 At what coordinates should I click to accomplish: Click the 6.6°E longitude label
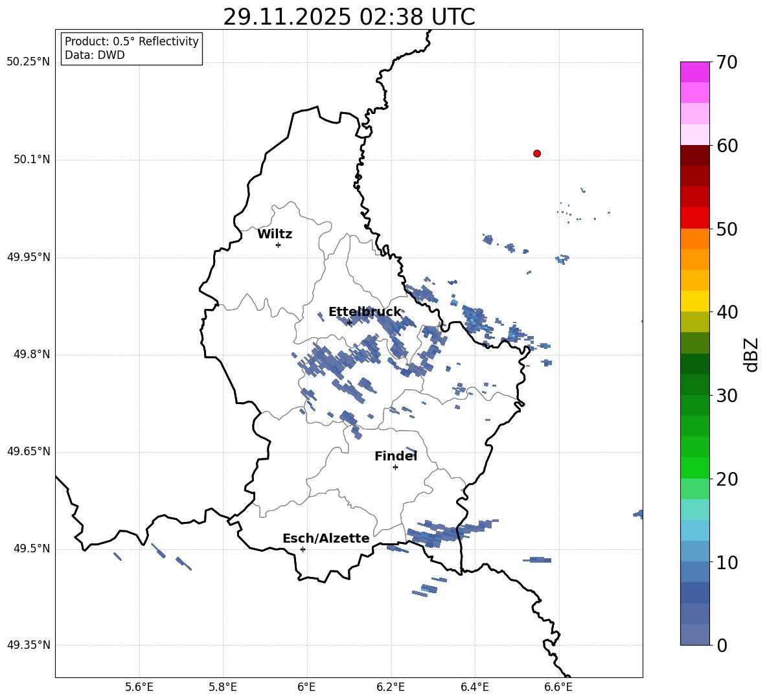[558, 687]
